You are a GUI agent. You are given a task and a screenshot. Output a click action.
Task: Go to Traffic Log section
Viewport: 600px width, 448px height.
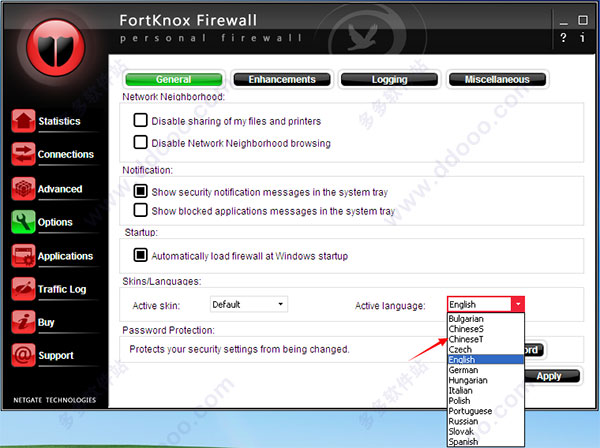[62, 289]
